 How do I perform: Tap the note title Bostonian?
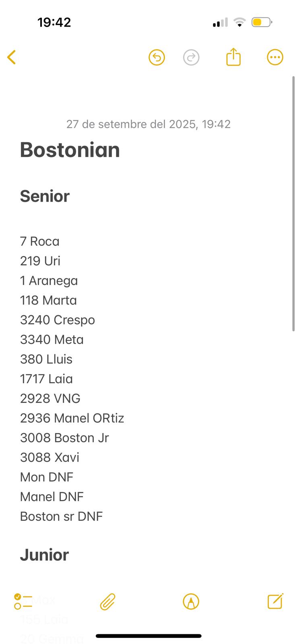pos(70,150)
